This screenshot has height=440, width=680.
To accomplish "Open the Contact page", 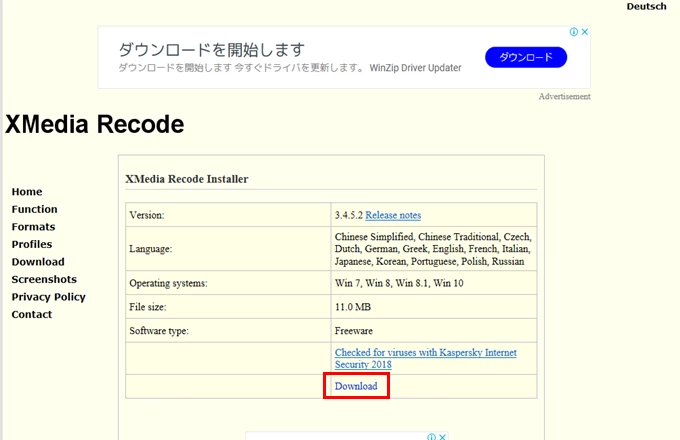I will [x=32, y=314].
